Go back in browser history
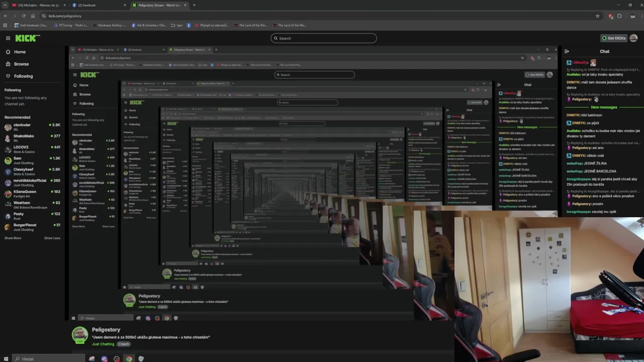This screenshot has width=644, height=362. click(6, 16)
